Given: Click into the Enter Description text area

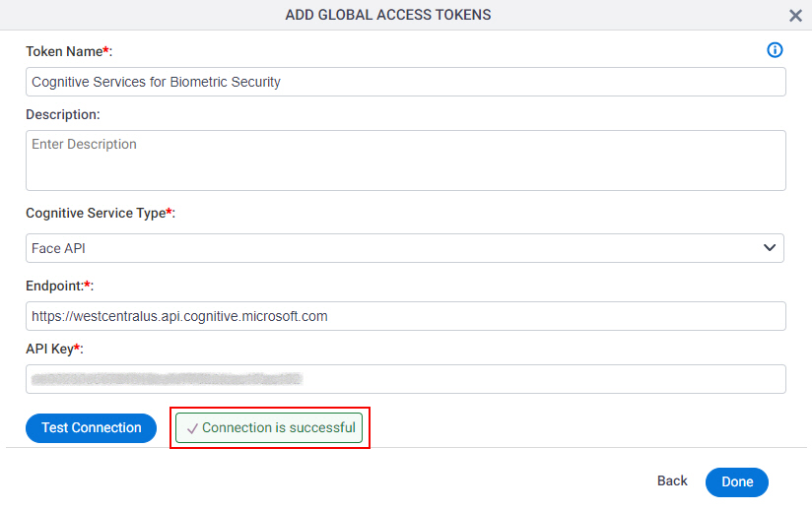Looking at the screenshot, I should 406,160.
